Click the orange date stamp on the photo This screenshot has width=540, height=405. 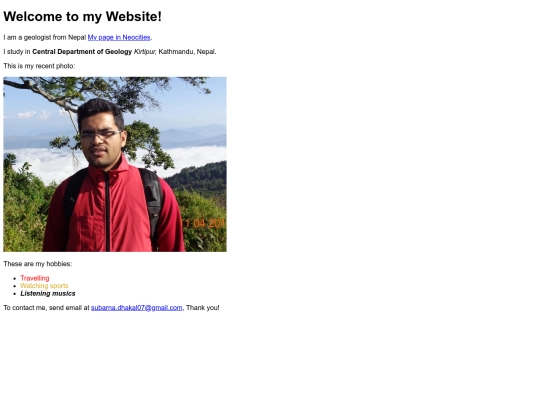203,224
